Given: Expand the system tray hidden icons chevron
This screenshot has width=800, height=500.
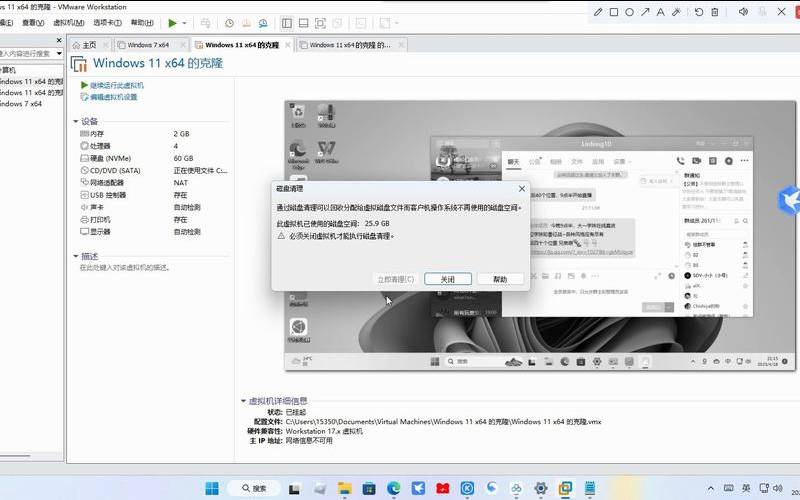Looking at the screenshot, I should click(711, 488).
